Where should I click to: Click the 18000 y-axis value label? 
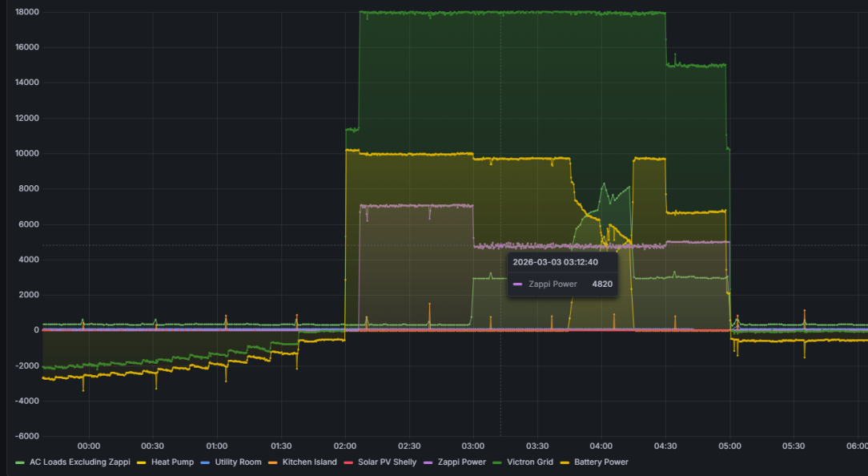27,12
